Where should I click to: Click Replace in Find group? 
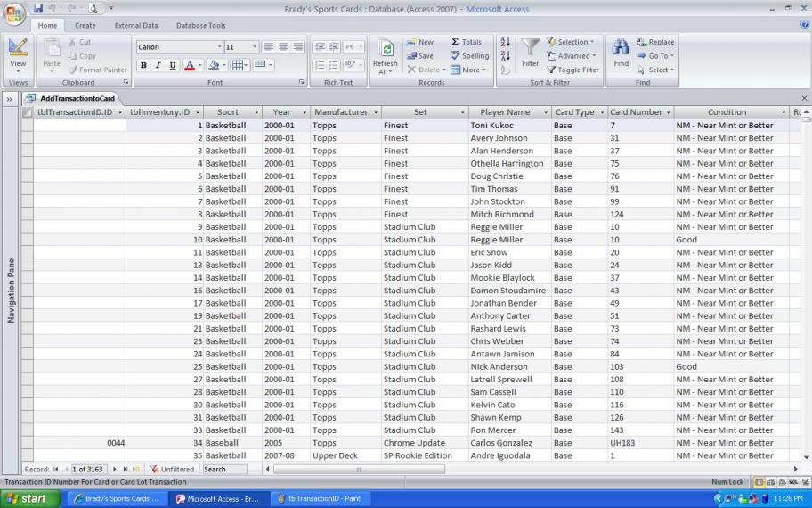(655, 42)
